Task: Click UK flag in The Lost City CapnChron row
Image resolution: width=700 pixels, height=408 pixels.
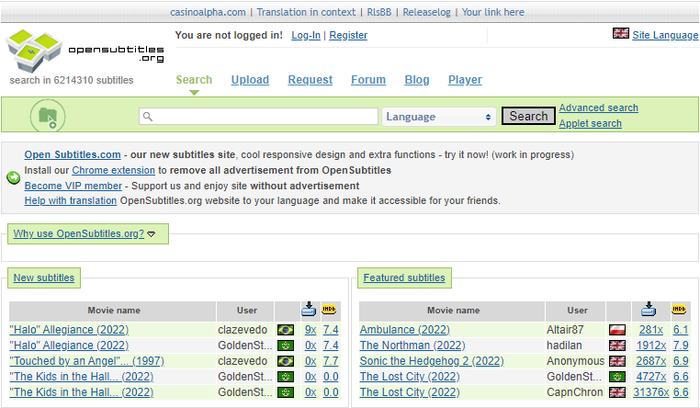Action: click(617, 392)
